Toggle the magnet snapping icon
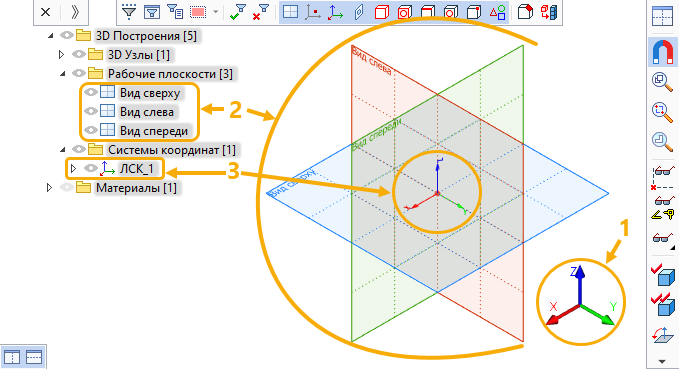This screenshot has height=369, width=679. [x=663, y=52]
